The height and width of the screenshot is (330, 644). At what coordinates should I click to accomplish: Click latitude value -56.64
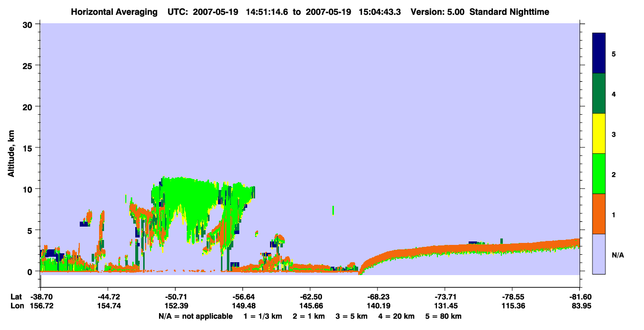[x=242, y=297]
